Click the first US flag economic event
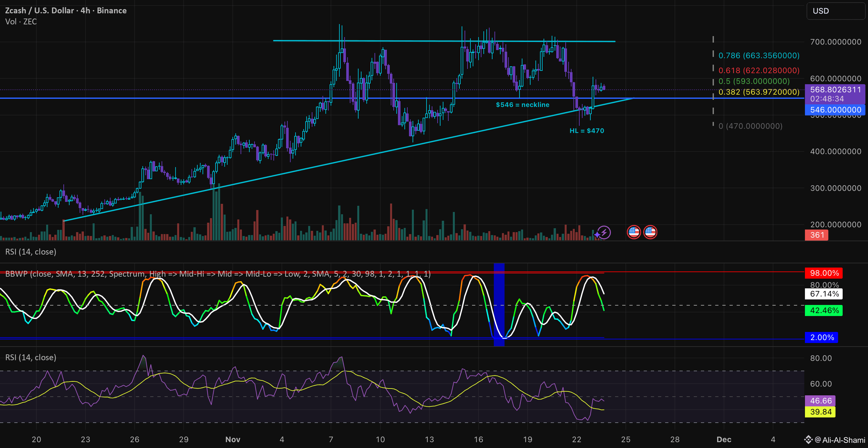The image size is (868, 448). 634,232
